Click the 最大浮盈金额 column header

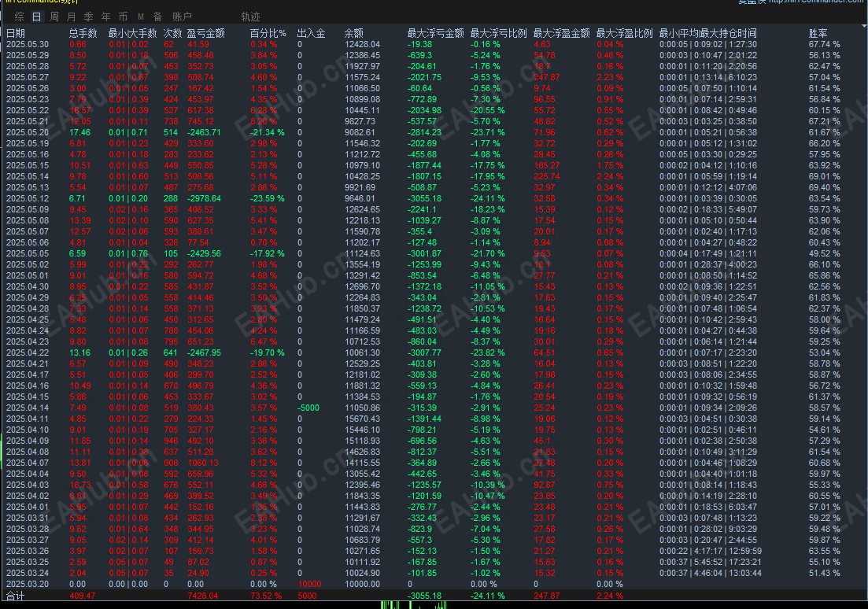pos(561,33)
